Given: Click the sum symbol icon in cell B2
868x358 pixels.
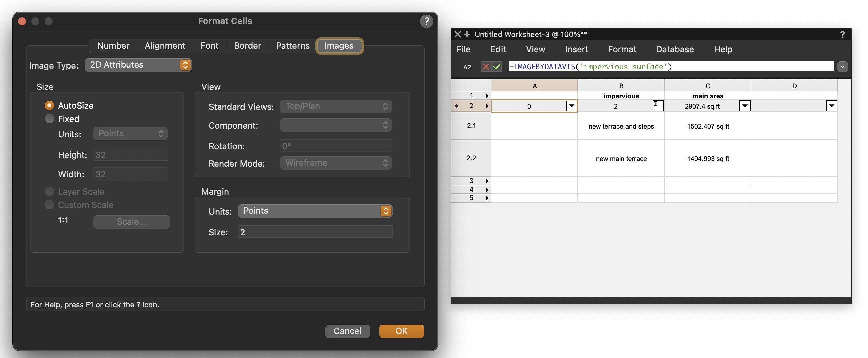Looking at the screenshot, I should [x=657, y=105].
